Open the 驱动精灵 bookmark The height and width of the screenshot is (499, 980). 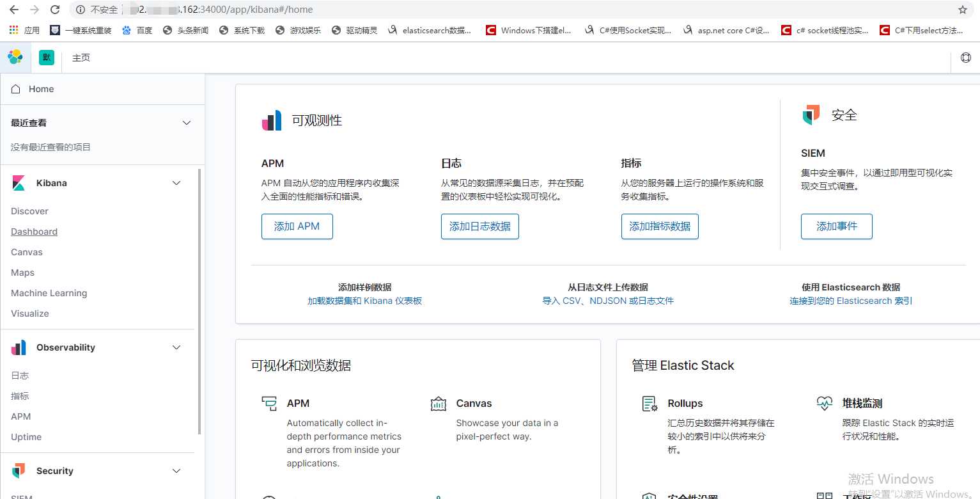tap(354, 30)
